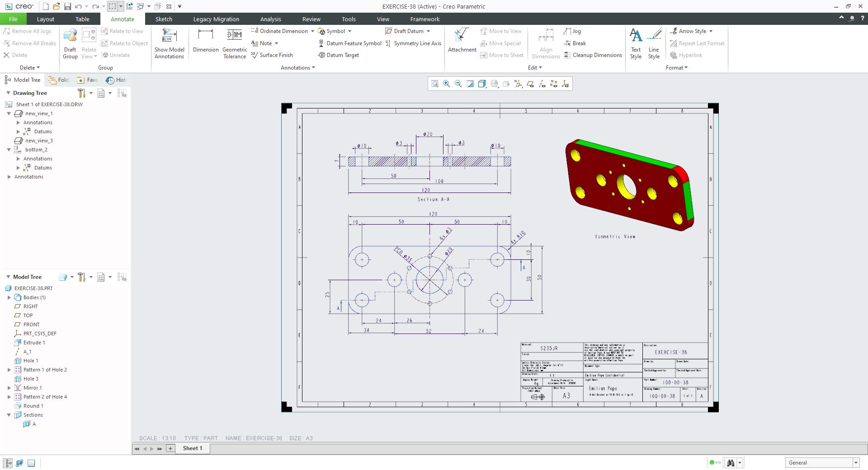Viewport: 868px width, 470px height.
Task: Toggle the navigator panel from the status bar
Action: pos(8,463)
